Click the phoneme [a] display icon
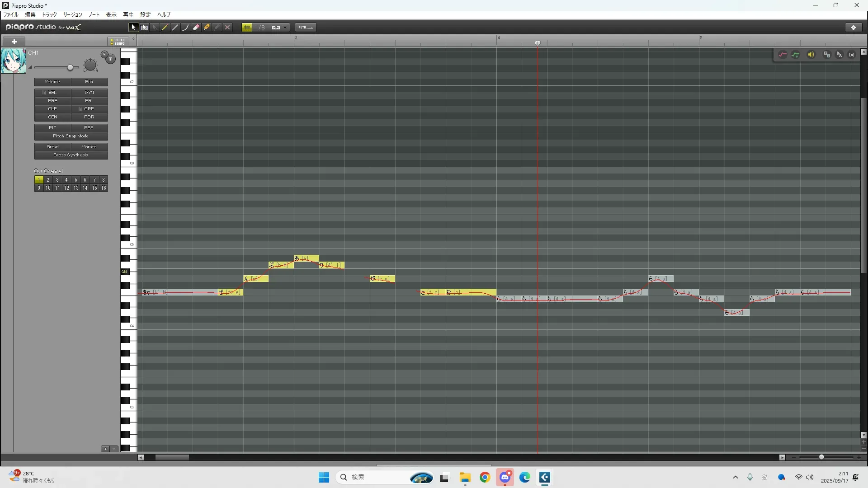This screenshot has height=488, width=868. 852,55
